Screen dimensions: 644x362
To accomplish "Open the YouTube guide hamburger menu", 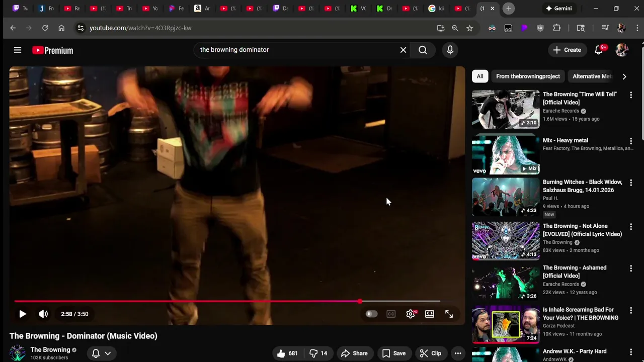I will [18, 50].
